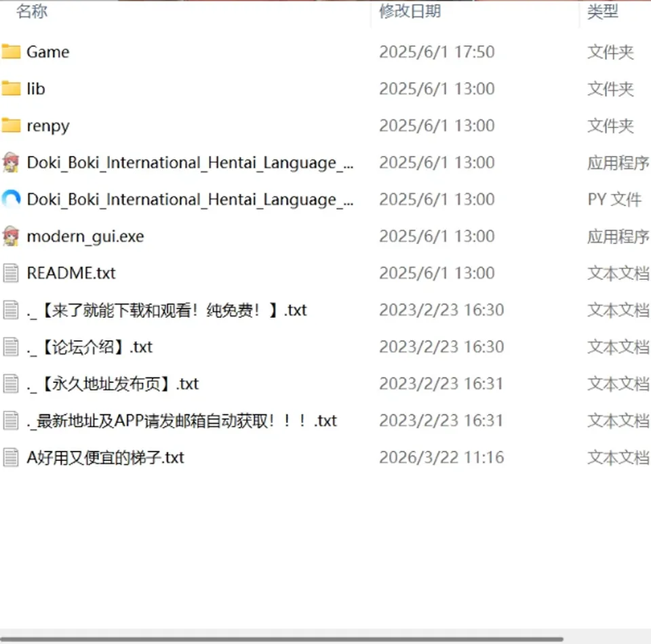Click the icon of ._【来了就能下载和观看!纯免费!】.txt

(x=11, y=310)
